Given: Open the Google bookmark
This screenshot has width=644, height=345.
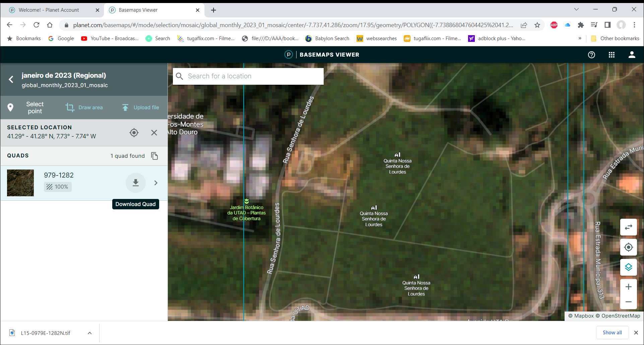Looking at the screenshot, I should (x=61, y=39).
